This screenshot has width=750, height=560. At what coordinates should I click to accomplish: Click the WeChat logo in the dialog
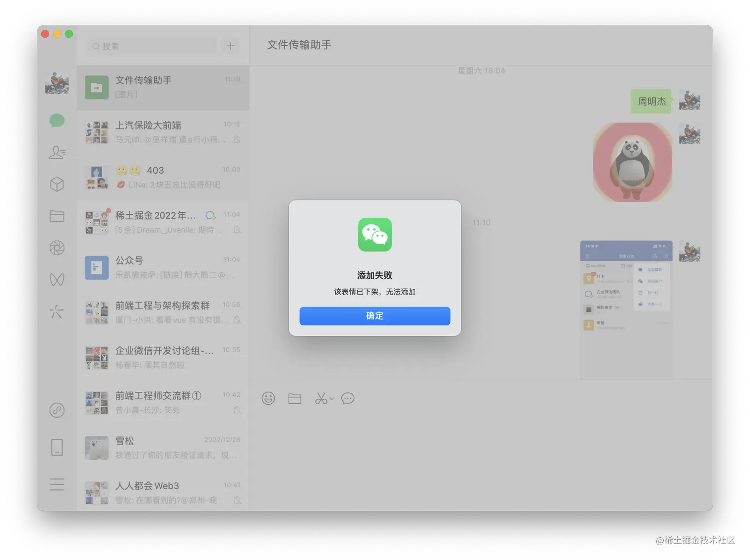click(x=375, y=235)
